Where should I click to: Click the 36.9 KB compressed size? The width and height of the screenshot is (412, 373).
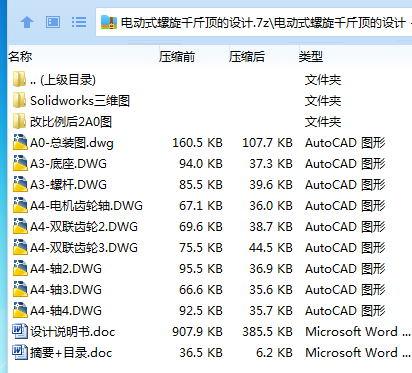click(271, 269)
